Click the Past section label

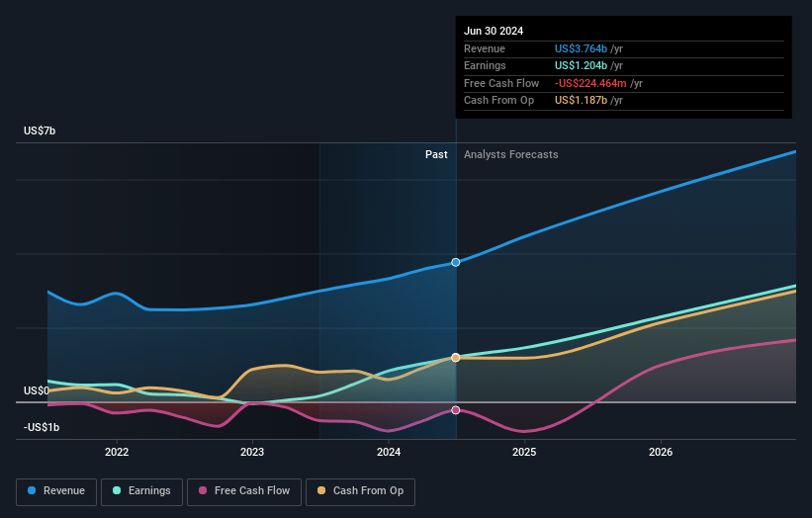pyautogui.click(x=436, y=155)
